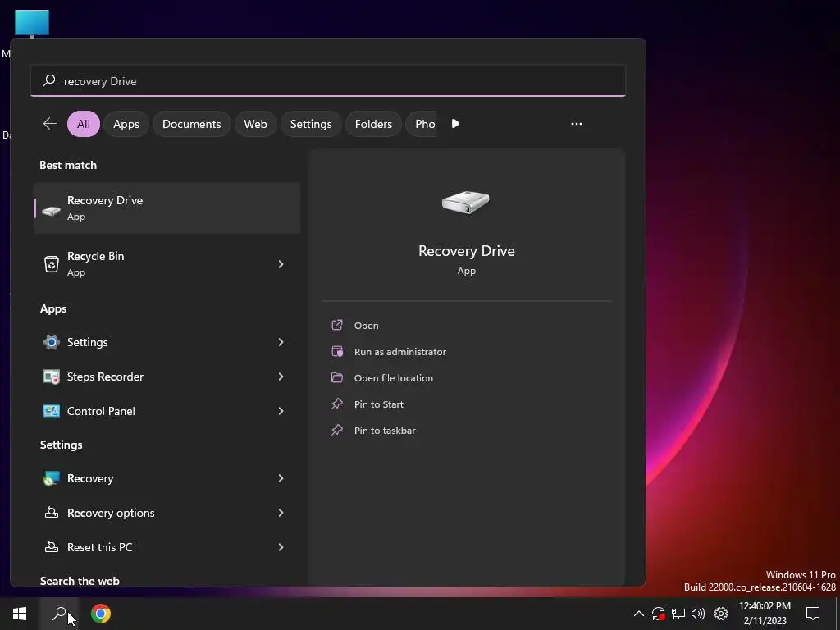Screen dimensions: 840x630
Task: Open the three-dots more options menu
Action: point(577,124)
